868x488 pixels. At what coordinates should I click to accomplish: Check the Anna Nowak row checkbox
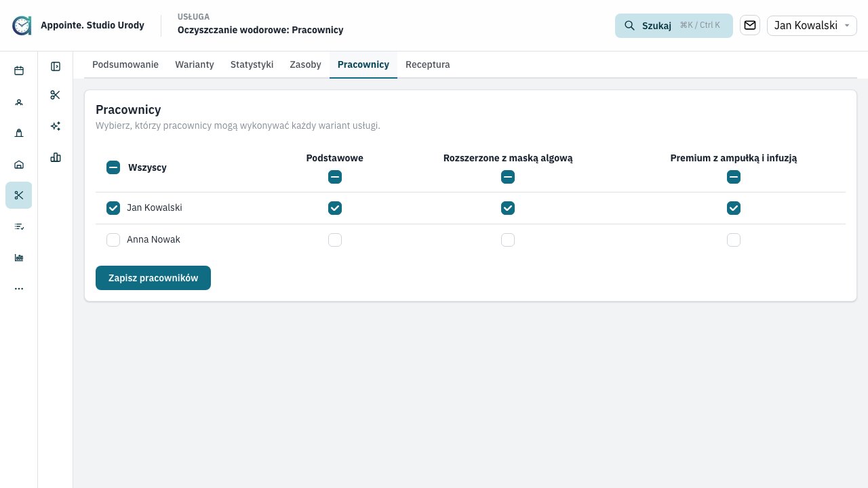coord(113,240)
